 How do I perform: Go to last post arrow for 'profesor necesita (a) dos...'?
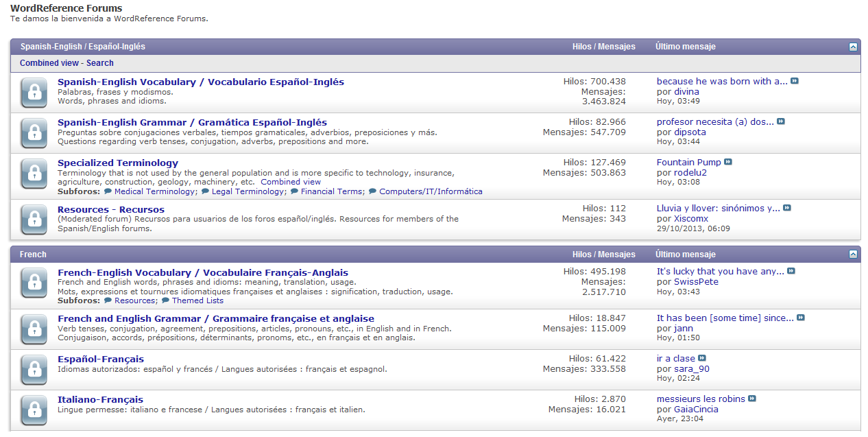(x=781, y=121)
